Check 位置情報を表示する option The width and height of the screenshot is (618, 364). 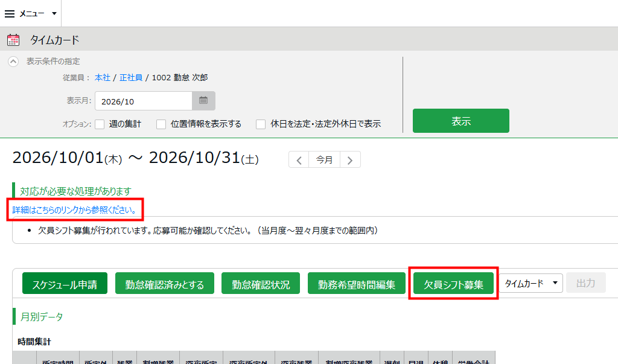161,124
